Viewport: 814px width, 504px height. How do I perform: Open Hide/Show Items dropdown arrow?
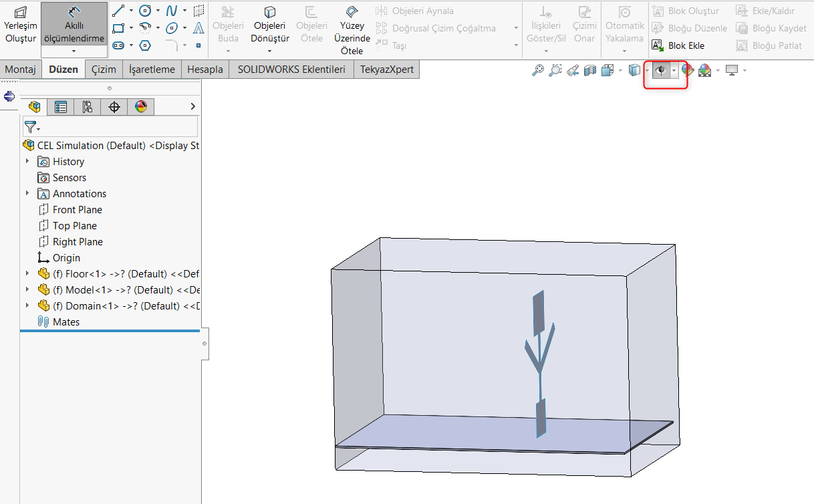[674, 70]
